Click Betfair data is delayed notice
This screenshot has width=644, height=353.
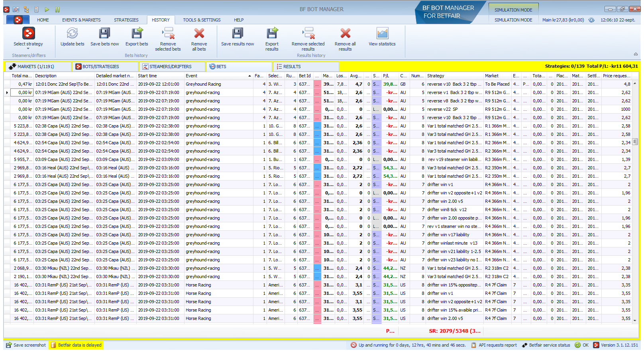click(x=76, y=345)
